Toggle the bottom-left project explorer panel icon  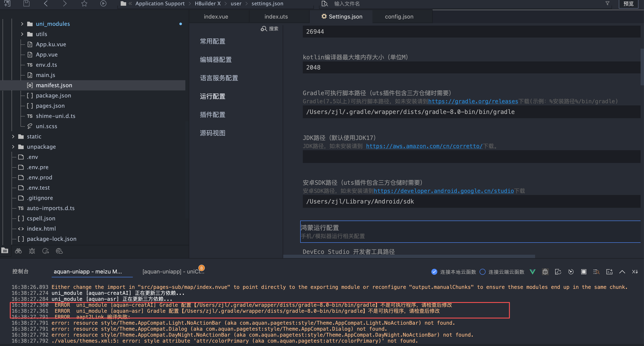(x=5, y=251)
